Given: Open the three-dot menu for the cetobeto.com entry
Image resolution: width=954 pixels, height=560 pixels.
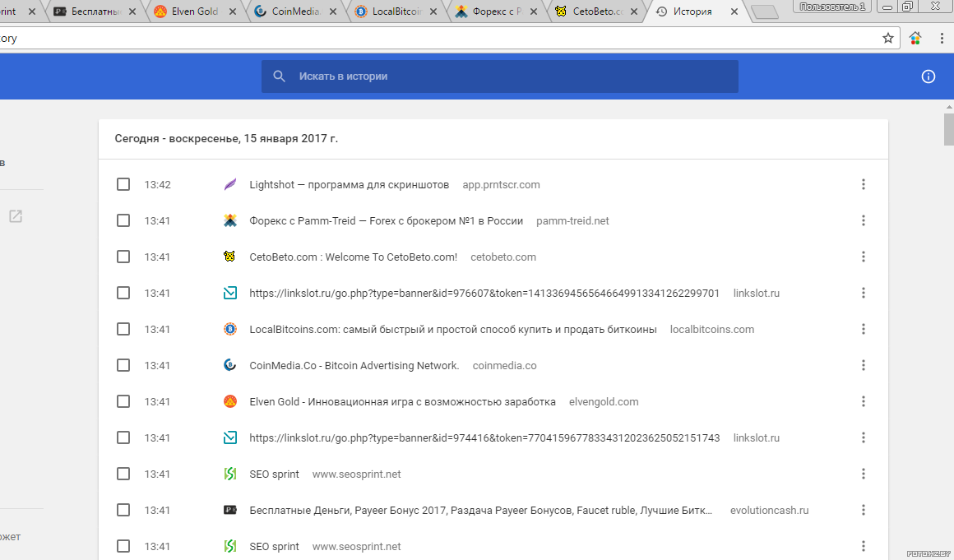Looking at the screenshot, I should point(863,257).
